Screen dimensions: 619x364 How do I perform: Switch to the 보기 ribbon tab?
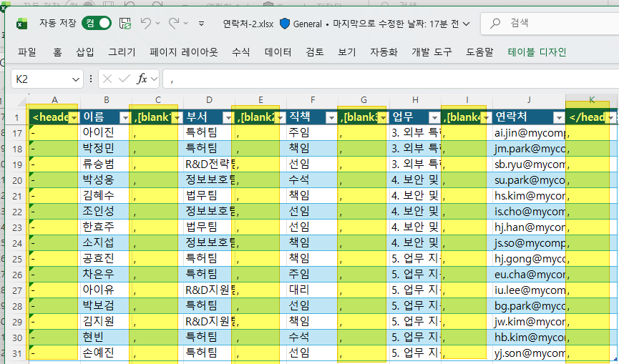click(x=347, y=52)
